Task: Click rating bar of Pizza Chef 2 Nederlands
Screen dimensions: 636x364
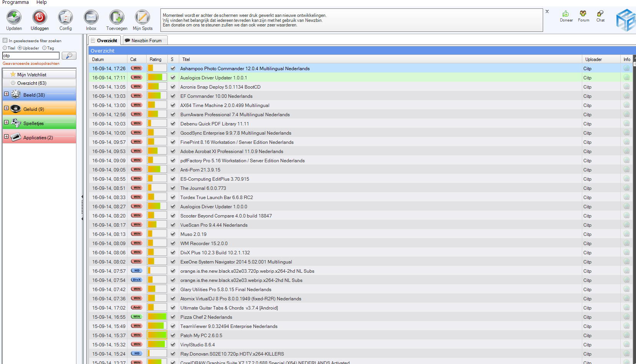Action: pyautogui.click(x=157, y=317)
